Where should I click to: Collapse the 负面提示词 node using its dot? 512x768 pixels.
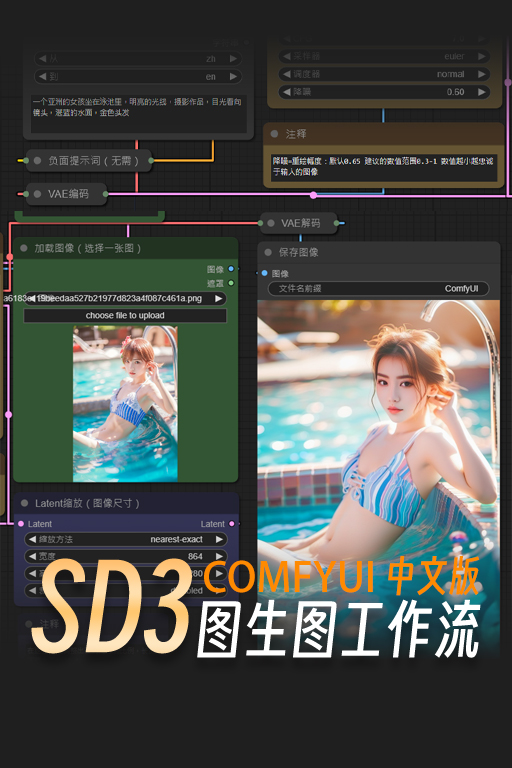click(x=37, y=160)
